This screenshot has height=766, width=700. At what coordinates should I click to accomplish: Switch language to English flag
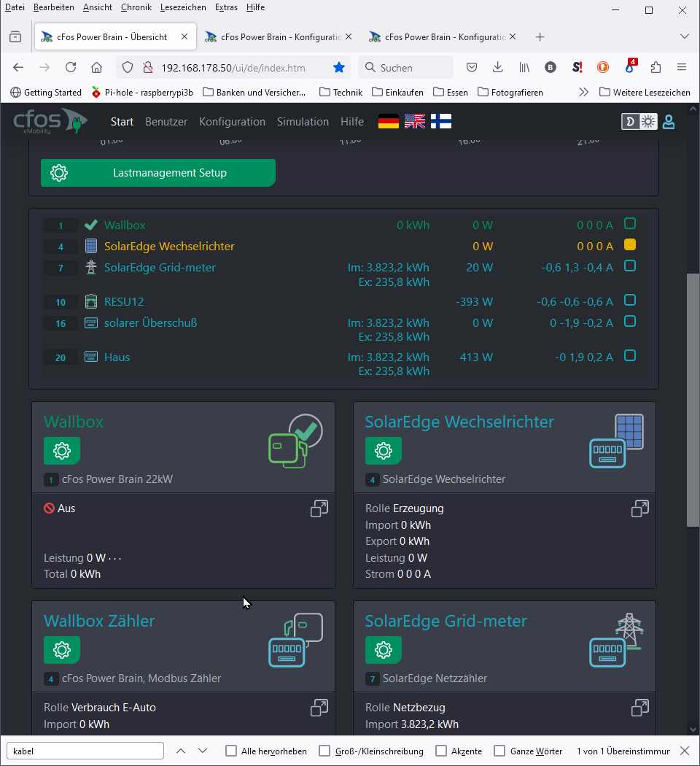tap(415, 121)
